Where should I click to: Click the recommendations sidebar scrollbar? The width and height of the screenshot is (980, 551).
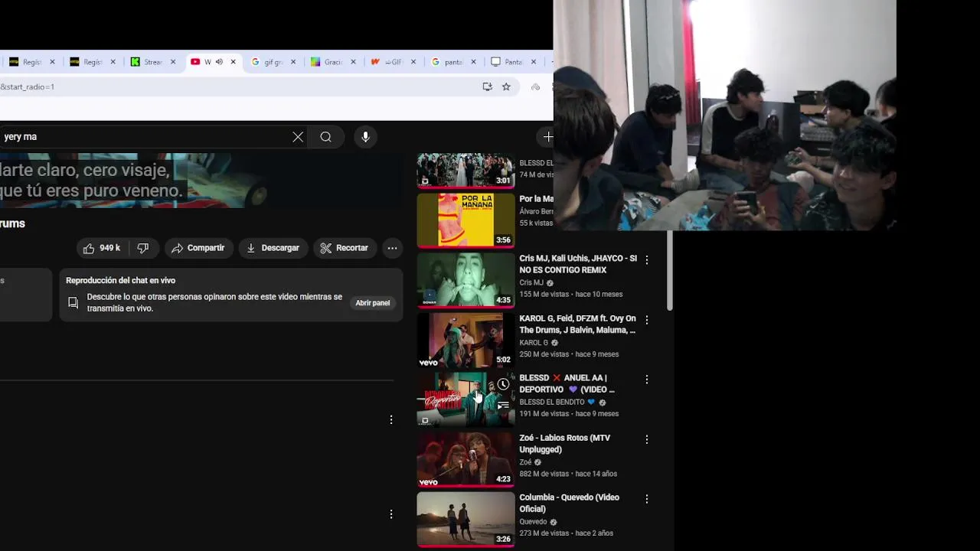(x=670, y=272)
